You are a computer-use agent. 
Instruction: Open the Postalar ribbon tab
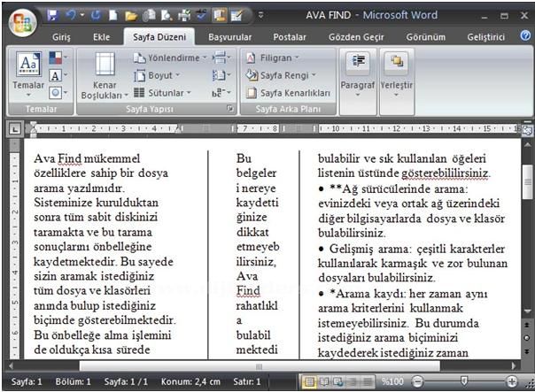[290, 37]
